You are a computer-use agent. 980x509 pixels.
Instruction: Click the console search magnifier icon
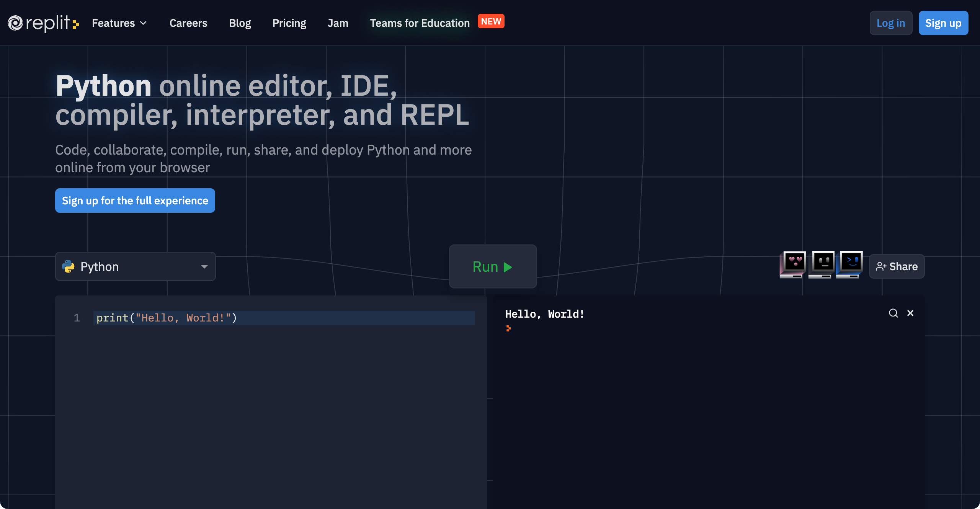coord(893,313)
